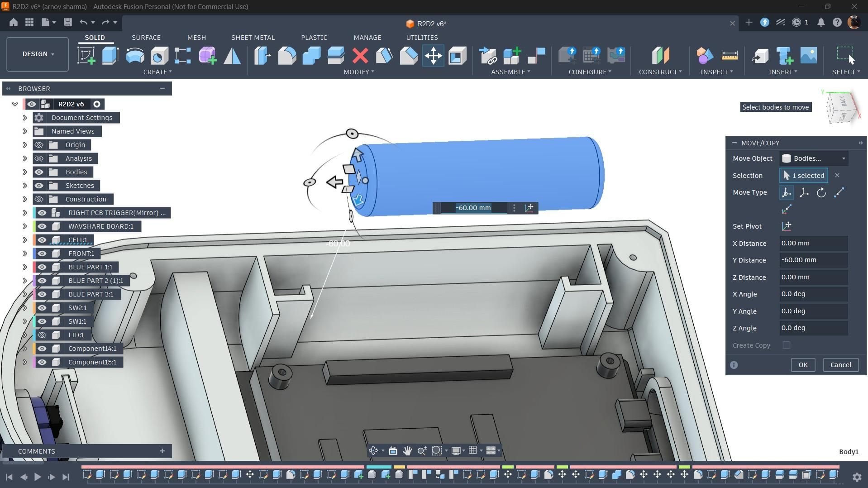This screenshot has width=868, height=488.
Task: Show the Origin folder
Action: [x=39, y=145]
